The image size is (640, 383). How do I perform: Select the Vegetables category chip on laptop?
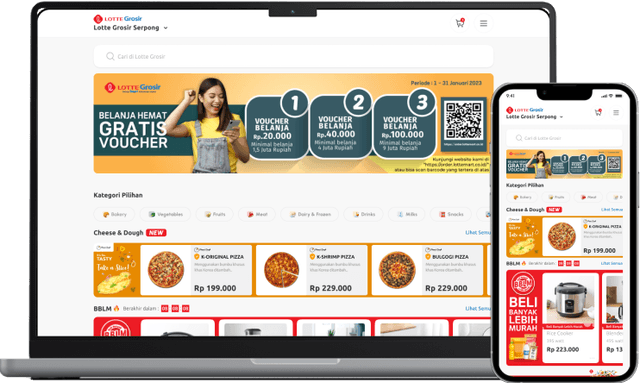pos(165,214)
